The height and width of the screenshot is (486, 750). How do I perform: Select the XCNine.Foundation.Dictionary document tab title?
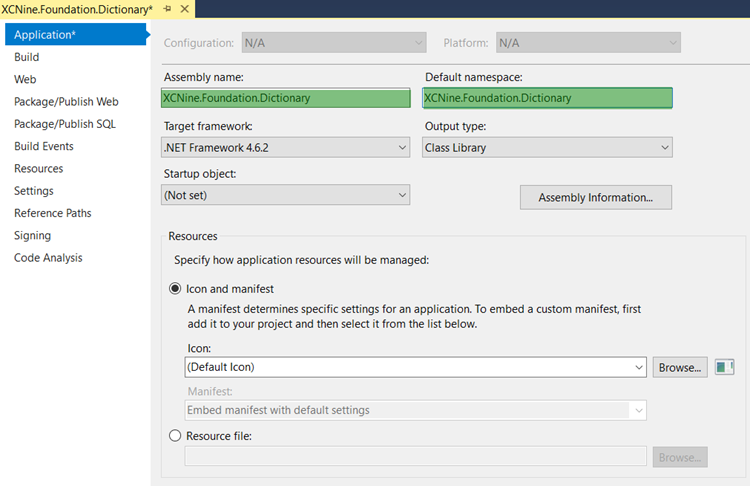tap(77, 9)
